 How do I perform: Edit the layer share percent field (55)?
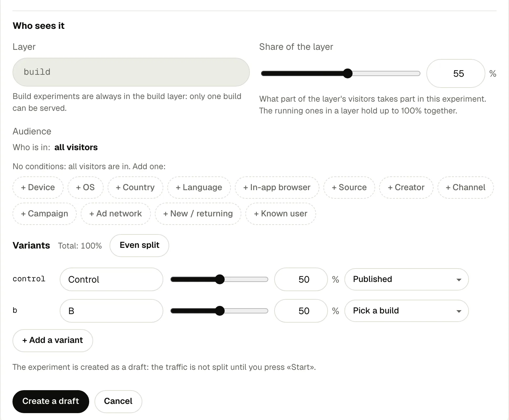click(456, 73)
